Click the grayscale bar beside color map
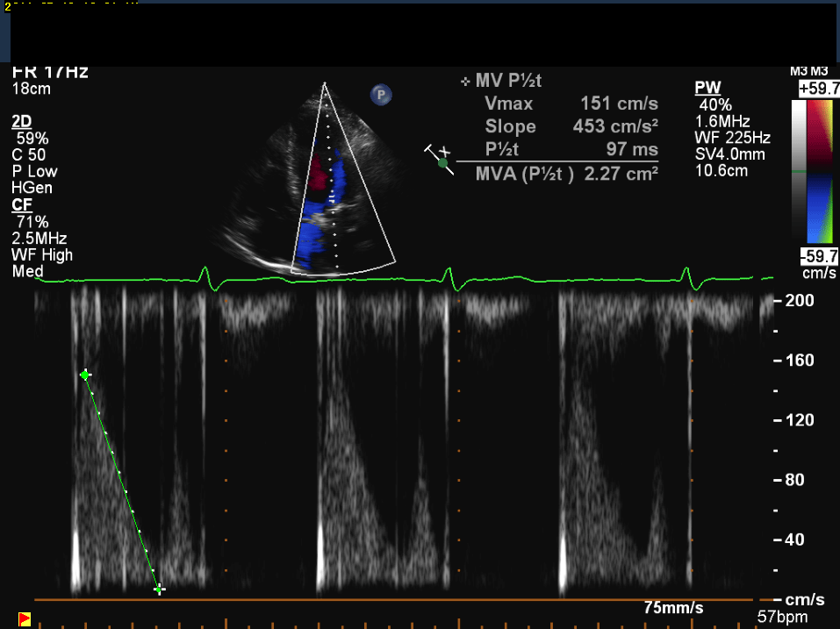Screen dimensions: 840x629 797,171
